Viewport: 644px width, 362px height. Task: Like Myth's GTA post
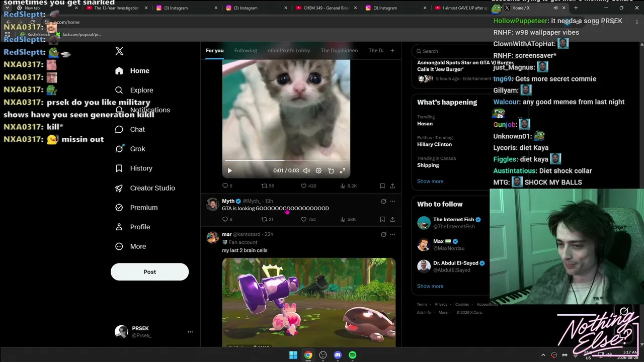coord(308,219)
